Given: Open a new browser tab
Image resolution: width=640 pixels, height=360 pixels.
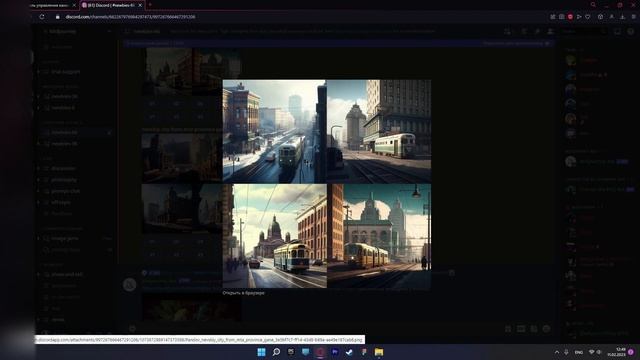Looking at the screenshot, I should pos(150,5).
